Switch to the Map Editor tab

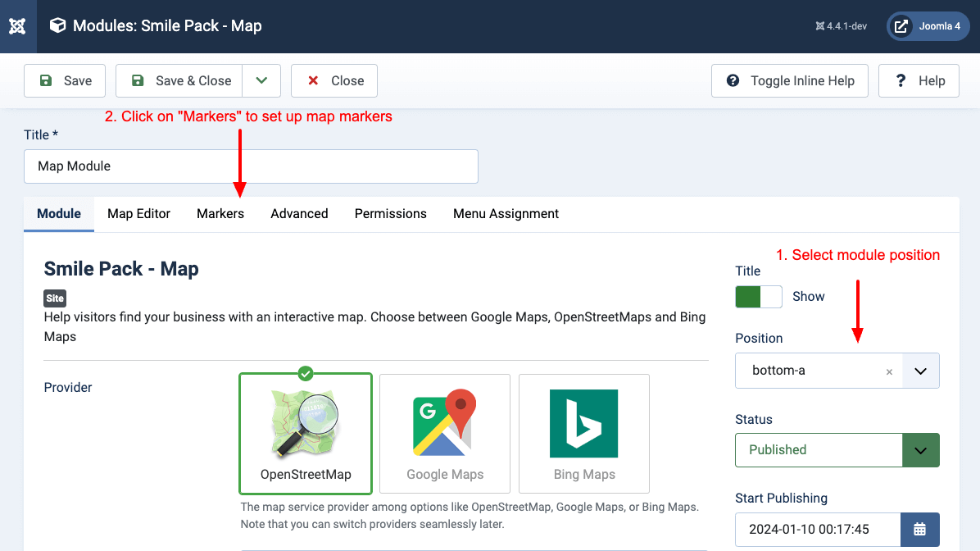point(138,214)
